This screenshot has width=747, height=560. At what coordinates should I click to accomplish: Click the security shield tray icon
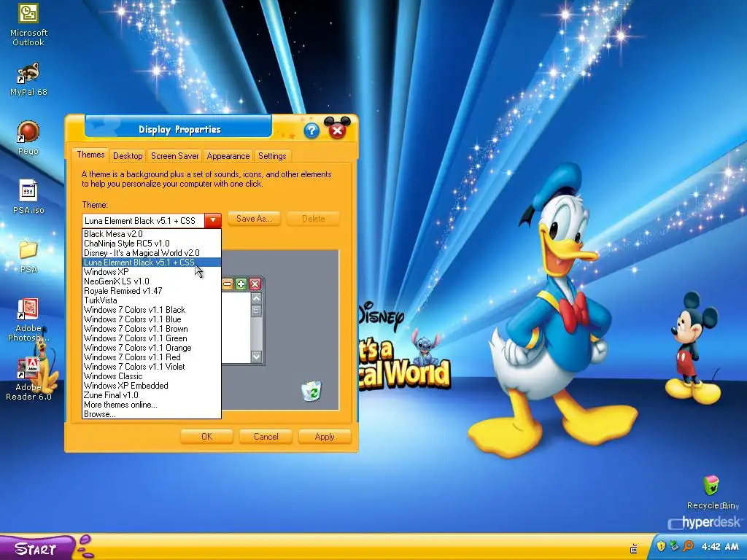click(x=661, y=546)
